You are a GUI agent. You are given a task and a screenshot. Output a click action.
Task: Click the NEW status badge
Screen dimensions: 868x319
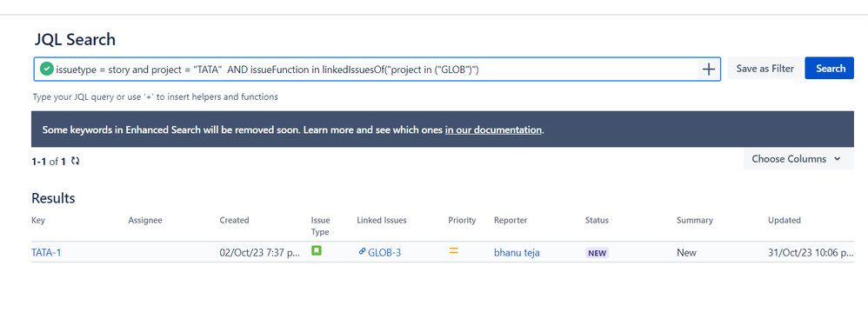tap(597, 253)
